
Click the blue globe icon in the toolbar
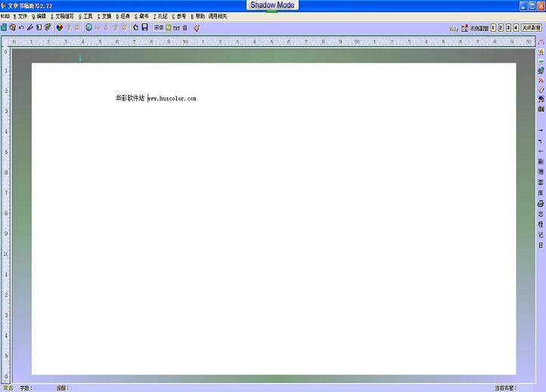88,27
